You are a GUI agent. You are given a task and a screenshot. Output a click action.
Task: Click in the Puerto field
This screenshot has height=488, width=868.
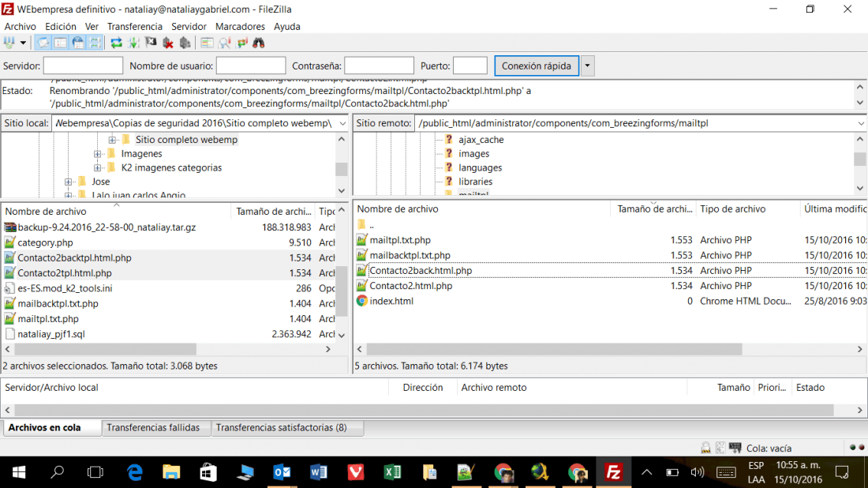pos(470,66)
